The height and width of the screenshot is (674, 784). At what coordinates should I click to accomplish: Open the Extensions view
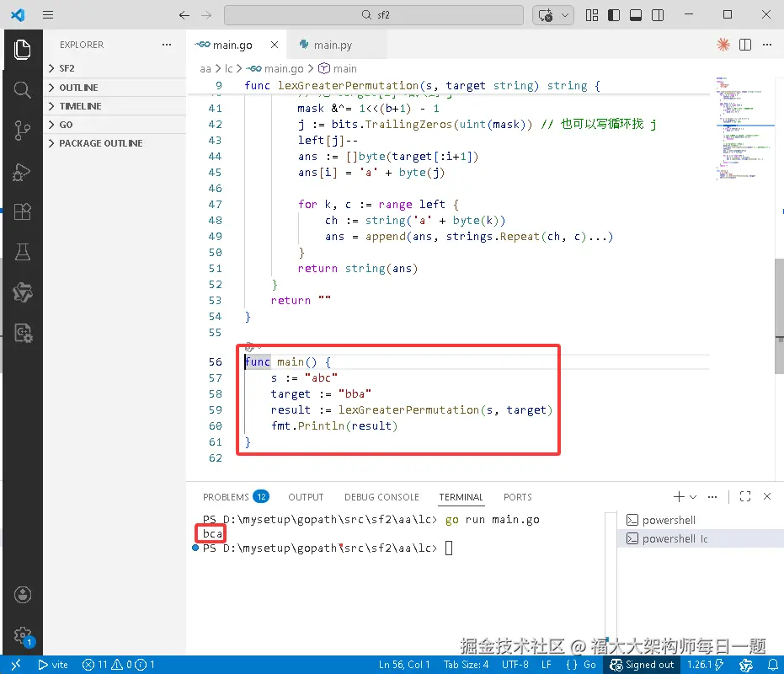(x=22, y=211)
